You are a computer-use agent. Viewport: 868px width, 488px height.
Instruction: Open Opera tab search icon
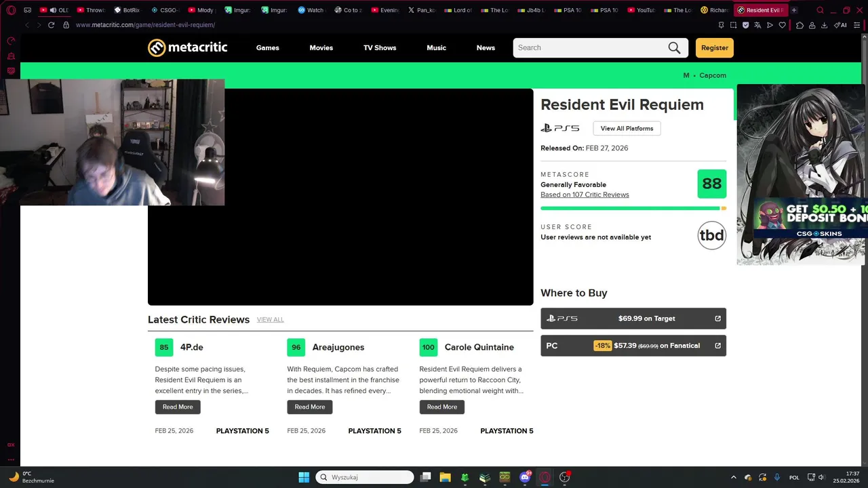(820, 10)
